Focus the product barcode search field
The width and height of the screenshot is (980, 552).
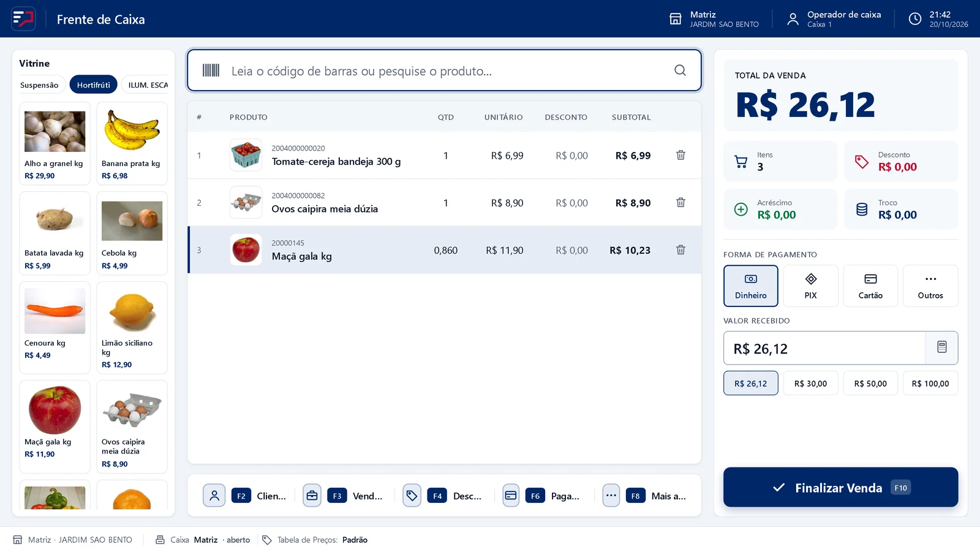coord(444,70)
